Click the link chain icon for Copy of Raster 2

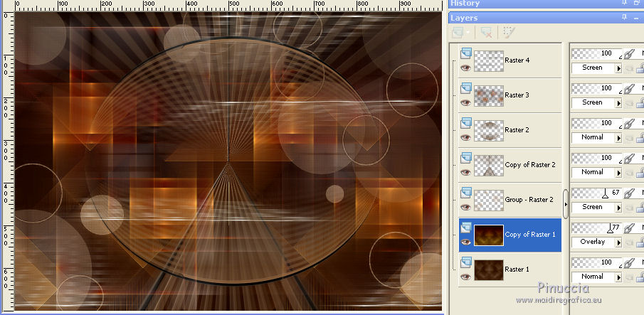(x=628, y=159)
